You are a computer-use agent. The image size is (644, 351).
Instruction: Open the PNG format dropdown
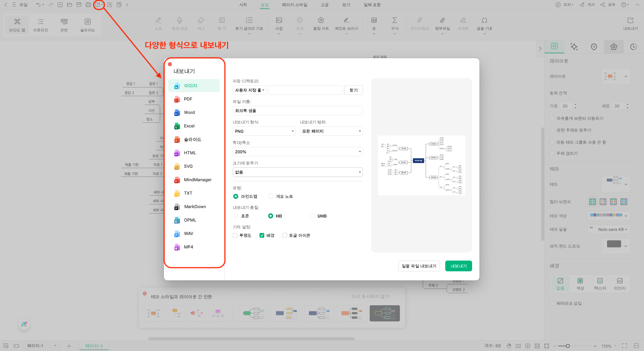[264, 131]
